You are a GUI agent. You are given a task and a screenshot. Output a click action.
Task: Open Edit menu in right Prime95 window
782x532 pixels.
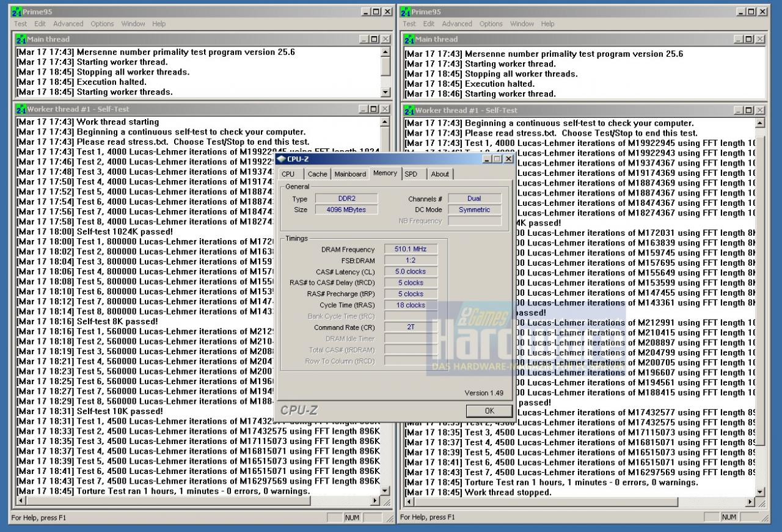point(429,24)
